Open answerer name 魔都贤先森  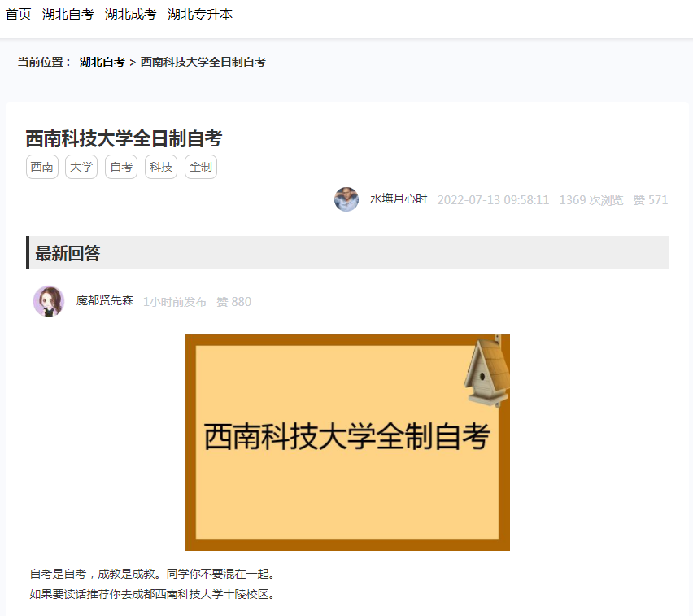click(104, 301)
